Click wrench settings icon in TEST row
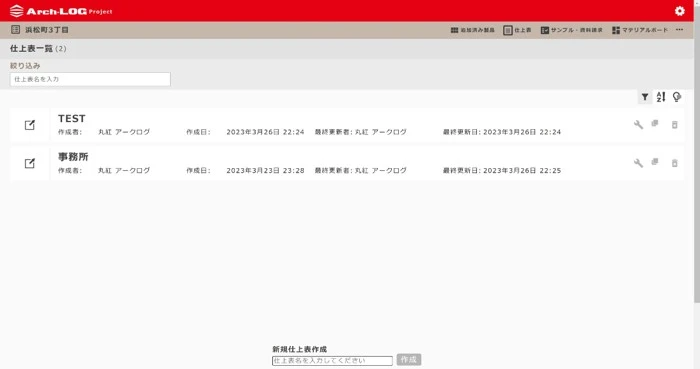The height and width of the screenshot is (369, 700). [x=638, y=124]
